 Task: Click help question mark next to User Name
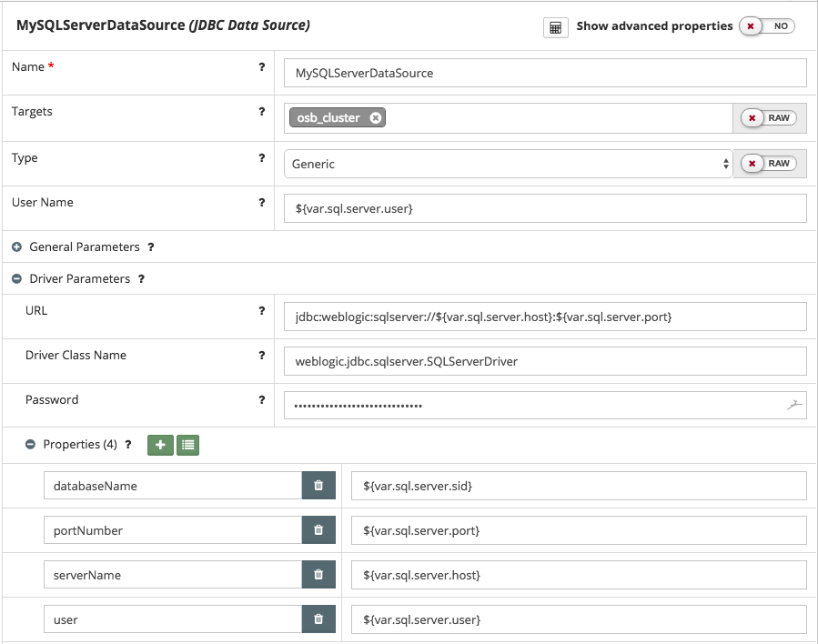pos(262,203)
